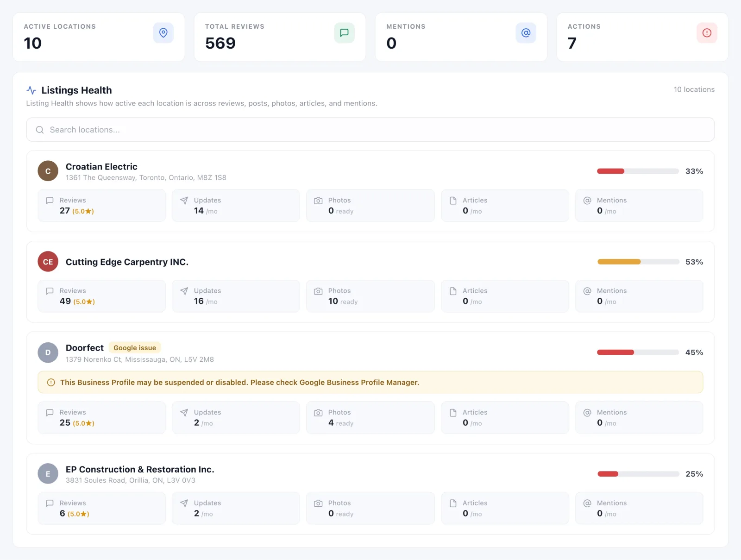Viewport: 741px width, 560px height.
Task: Open EP Construction & Restoration Inc. name
Action: [x=140, y=469]
